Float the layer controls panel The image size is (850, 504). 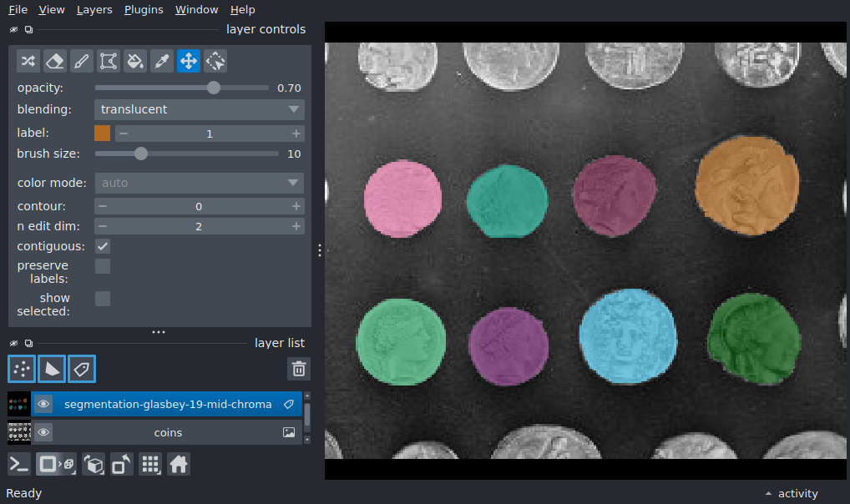[x=28, y=30]
